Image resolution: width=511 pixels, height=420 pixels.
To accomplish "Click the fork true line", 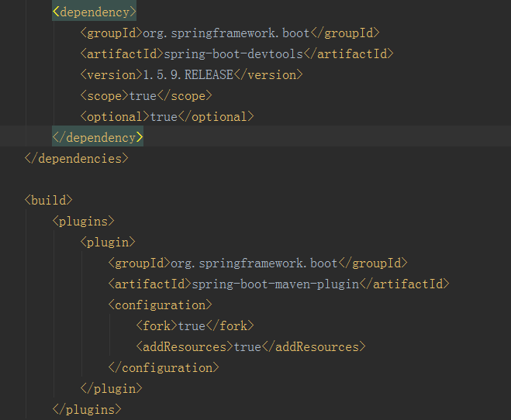I will click(x=195, y=326).
